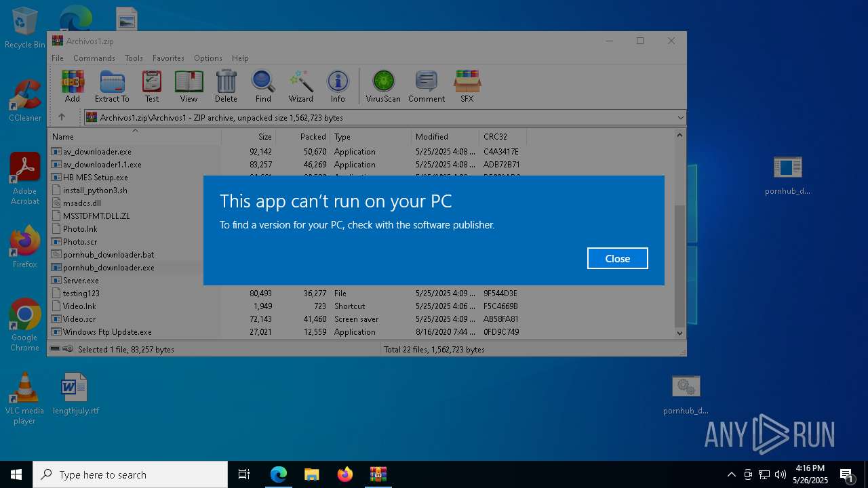Select the Google Chrome desktop icon
This screenshot has width=868, height=488.
(25, 325)
